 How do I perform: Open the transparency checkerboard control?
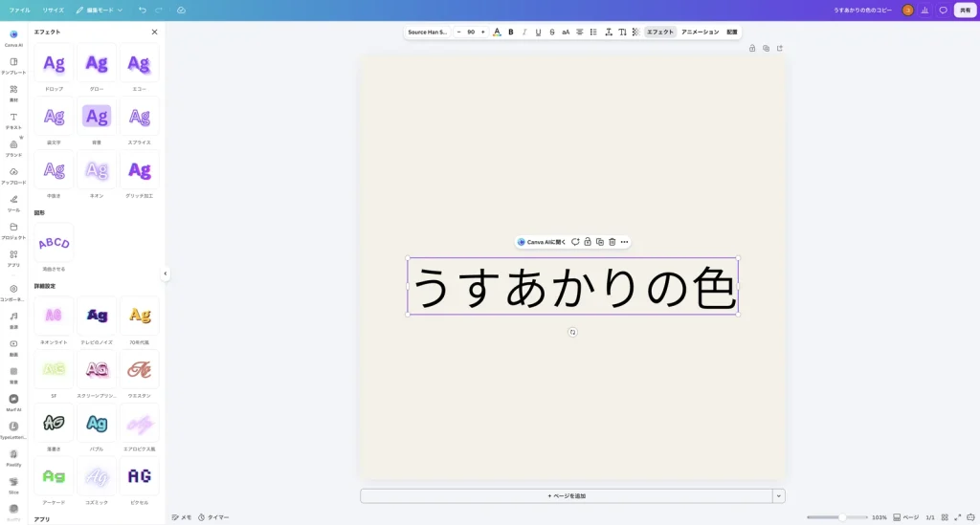pyautogui.click(x=635, y=32)
